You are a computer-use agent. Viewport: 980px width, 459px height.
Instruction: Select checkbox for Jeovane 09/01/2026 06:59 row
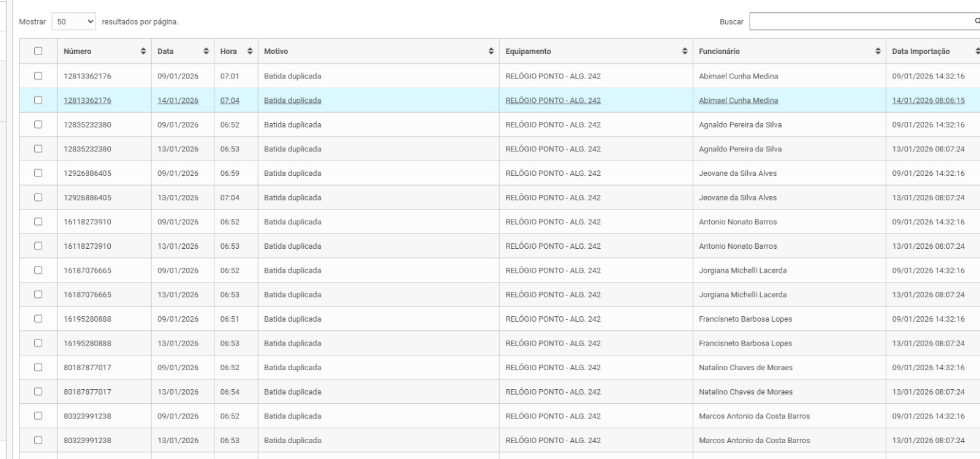(38, 173)
